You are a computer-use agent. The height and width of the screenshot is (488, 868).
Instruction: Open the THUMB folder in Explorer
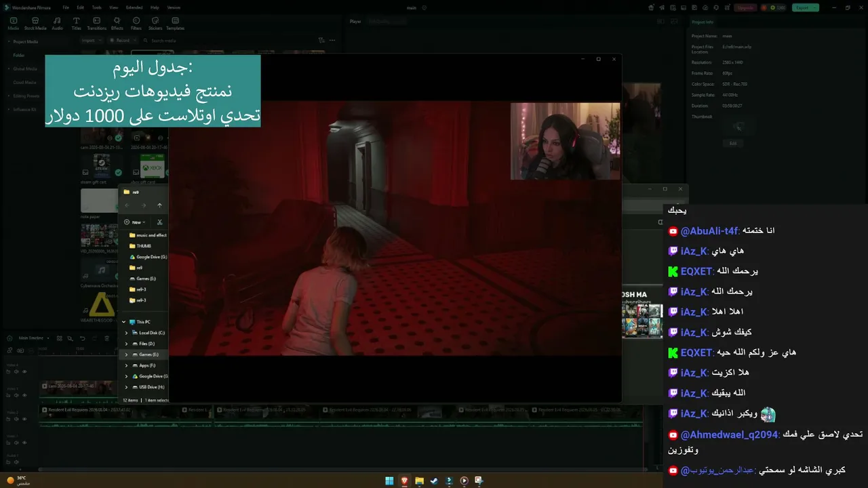pos(140,246)
